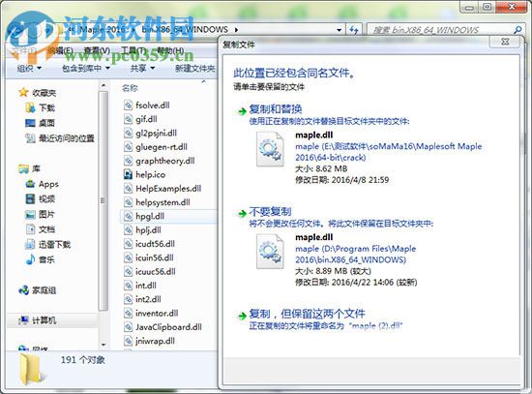Viewport: 532px width, 394px height.
Task: Click New Folder (新建文件夹) button
Action: [x=194, y=69]
